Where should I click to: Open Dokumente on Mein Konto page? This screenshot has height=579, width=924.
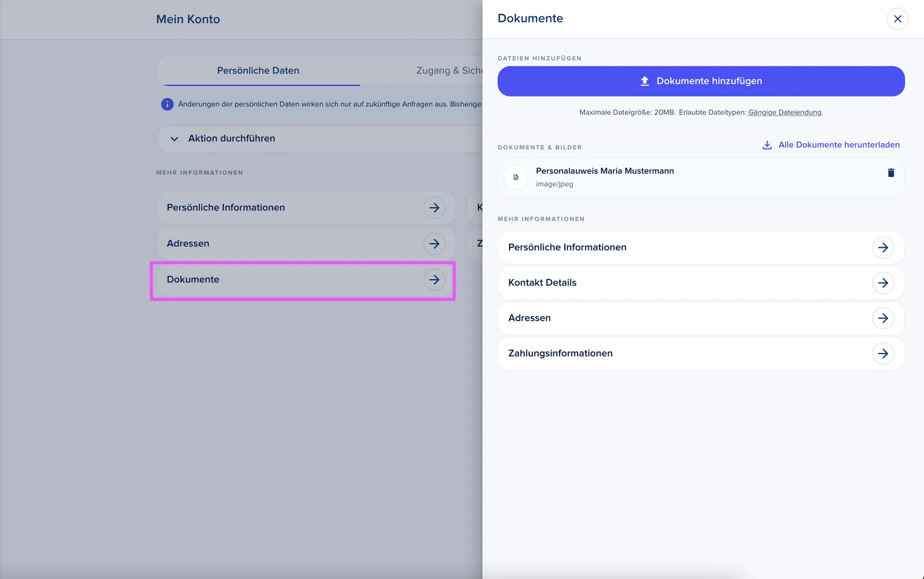(306, 280)
